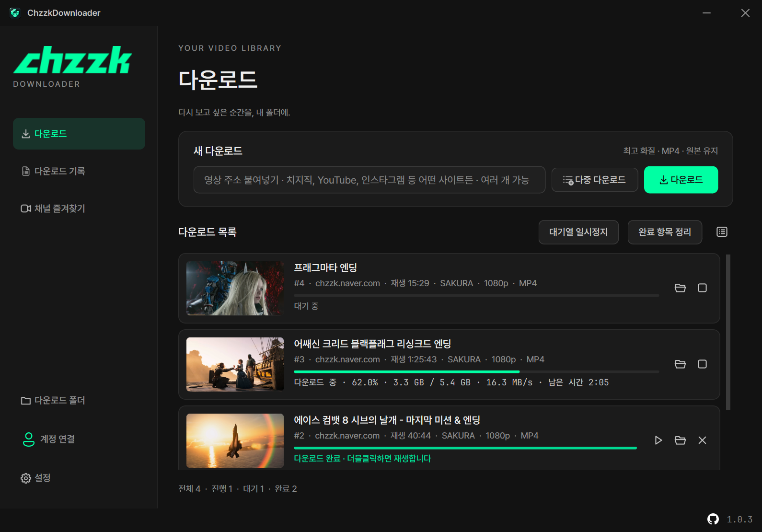The height and width of the screenshot is (532, 762).
Task: Click the title 어쌔신 크리드 블랙플래그 리싱크드 엔딩
Action: [x=372, y=344]
